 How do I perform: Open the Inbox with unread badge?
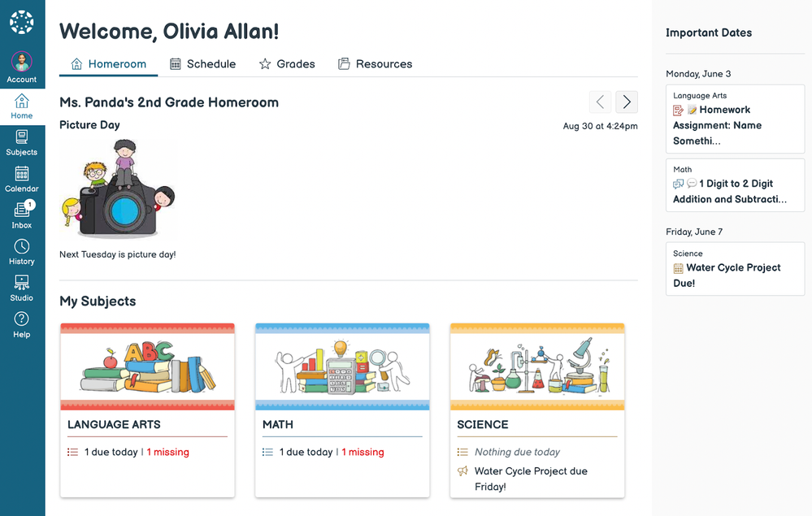click(22, 215)
